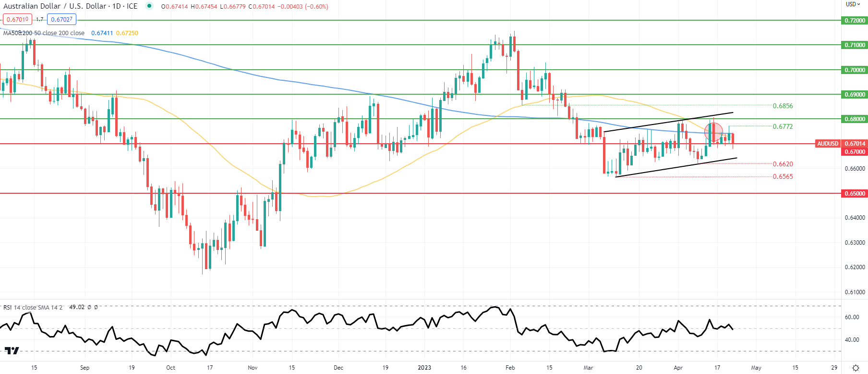Click the RSI value 49.02
Viewport: 868px width, 374px height.
77,307
